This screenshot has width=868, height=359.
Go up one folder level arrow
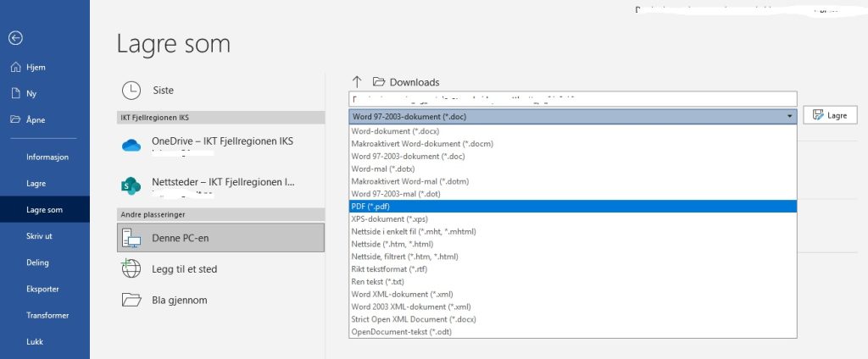click(357, 82)
